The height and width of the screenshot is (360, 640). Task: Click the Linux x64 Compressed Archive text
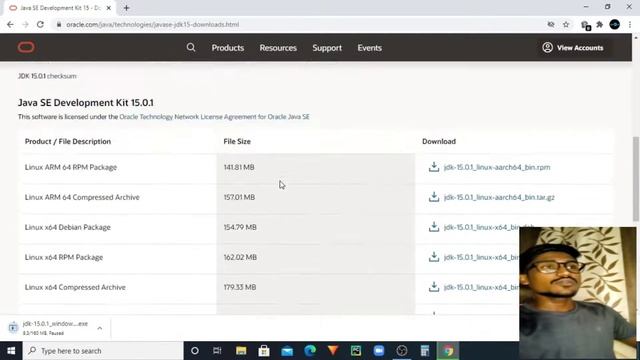pos(75,287)
